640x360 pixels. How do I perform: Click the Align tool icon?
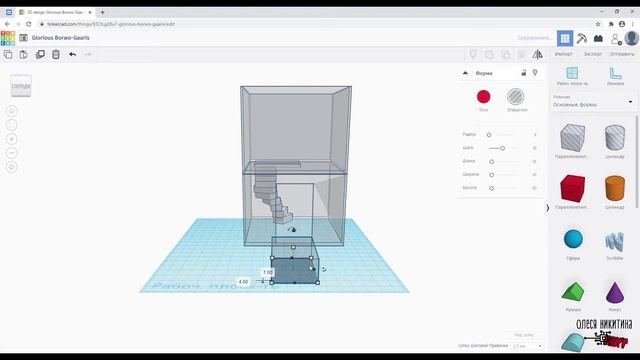pyautogui.click(x=522, y=54)
